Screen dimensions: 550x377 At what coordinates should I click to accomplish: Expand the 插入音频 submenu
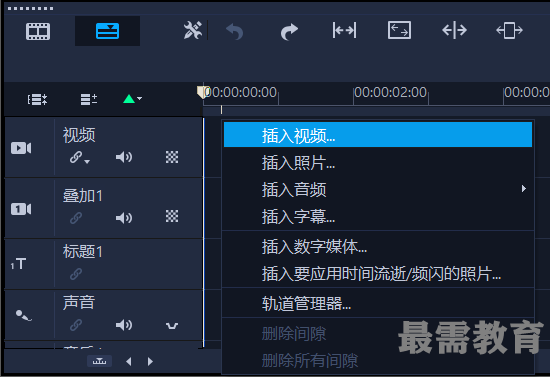[x=378, y=189]
